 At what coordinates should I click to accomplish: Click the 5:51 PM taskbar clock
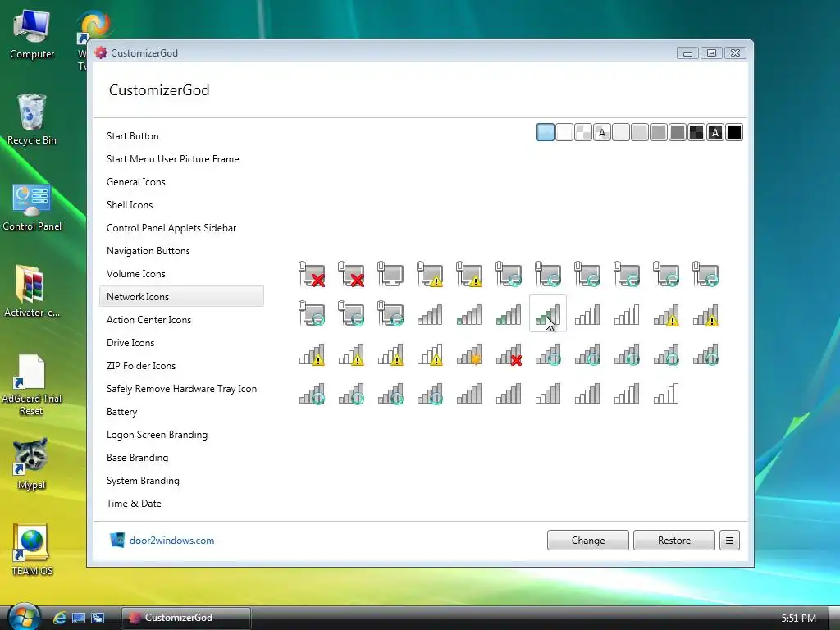pyautogui.click(x=798, y=619)
